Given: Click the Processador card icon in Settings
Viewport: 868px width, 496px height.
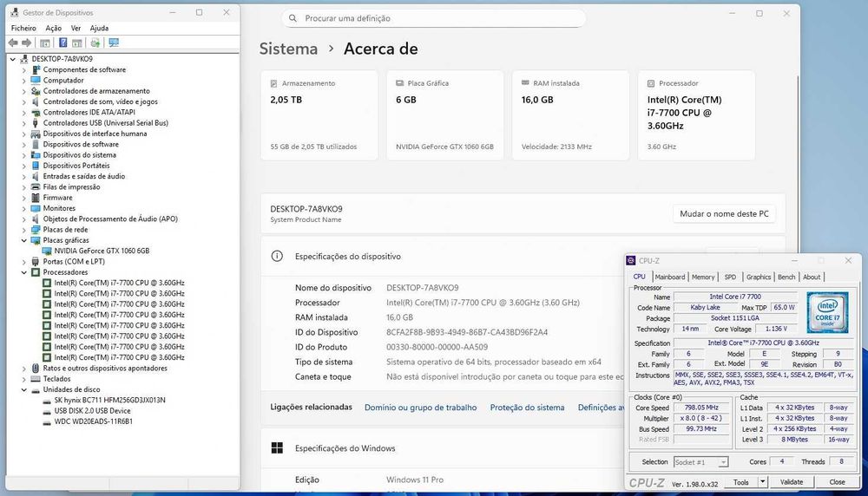Looking at the screenshot, I should point(651,83).
